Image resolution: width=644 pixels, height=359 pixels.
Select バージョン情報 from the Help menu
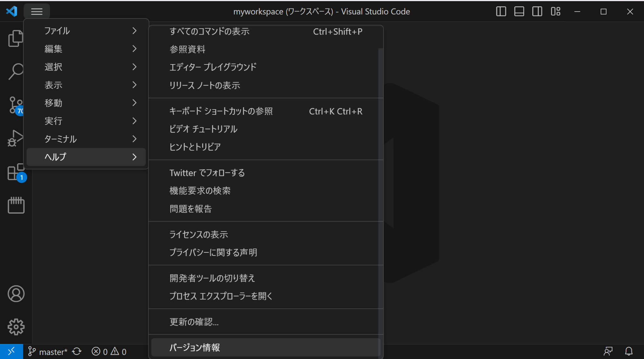[194, 347]
